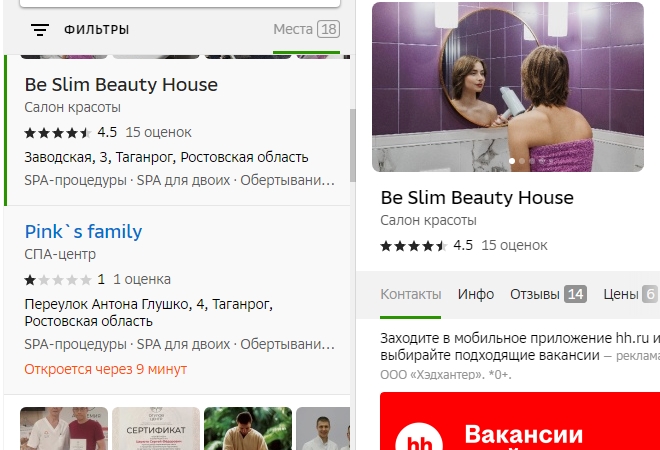
Task: Click the СЕРТИФИКАТ photo thumbnail
Action: tap(156, 429)
